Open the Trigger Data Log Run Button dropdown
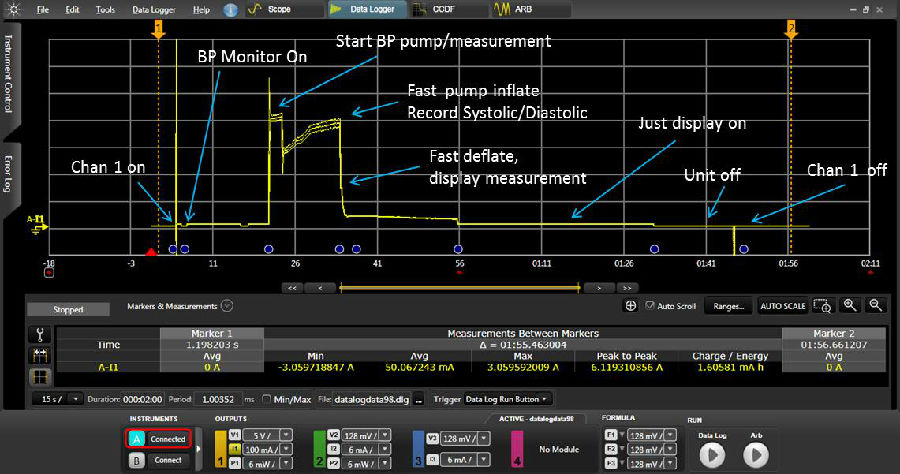 506,399
